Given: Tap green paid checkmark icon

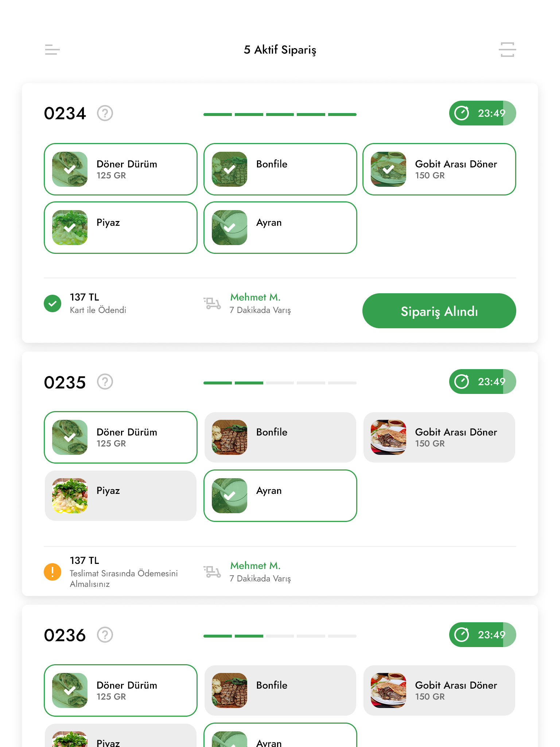Looking at the screenshot, I should coord(52,303).
